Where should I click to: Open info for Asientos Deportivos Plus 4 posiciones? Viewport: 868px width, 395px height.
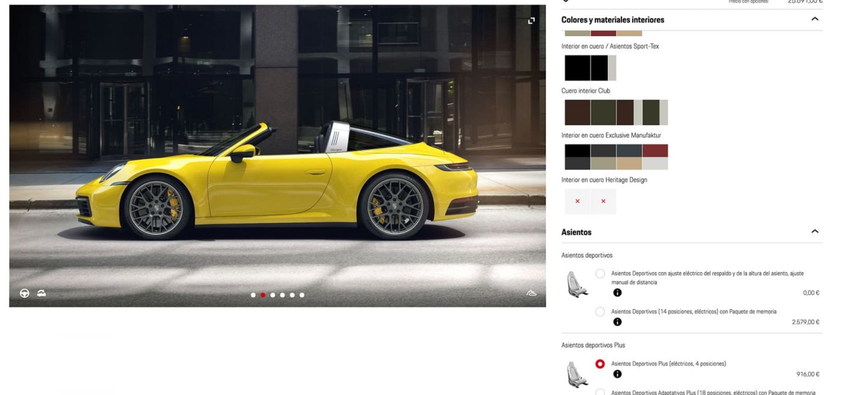pyautogui.click(x=617, y=374)
